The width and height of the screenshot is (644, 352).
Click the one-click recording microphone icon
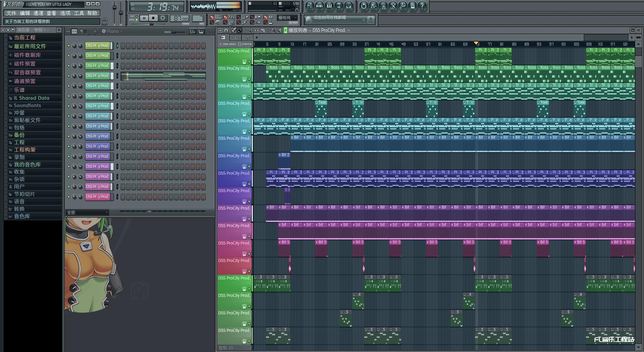(x=402, y=6)
